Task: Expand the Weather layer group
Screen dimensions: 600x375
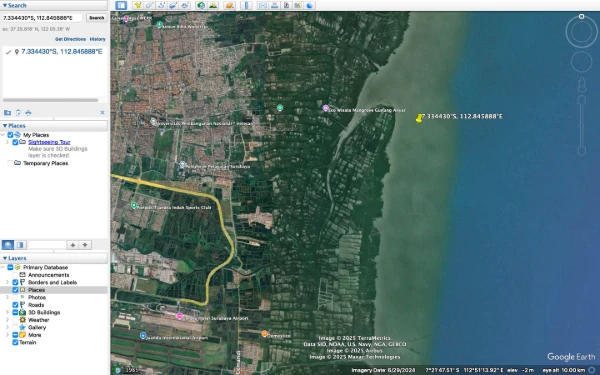Action: [x=7, y=320]
